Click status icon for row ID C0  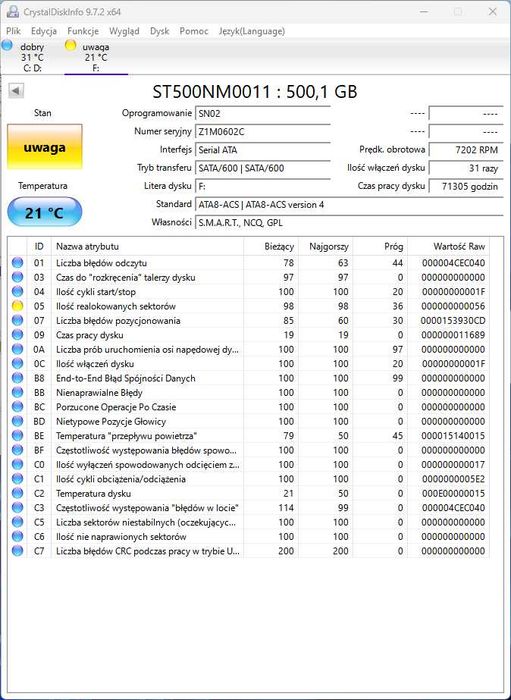point(17,464)
